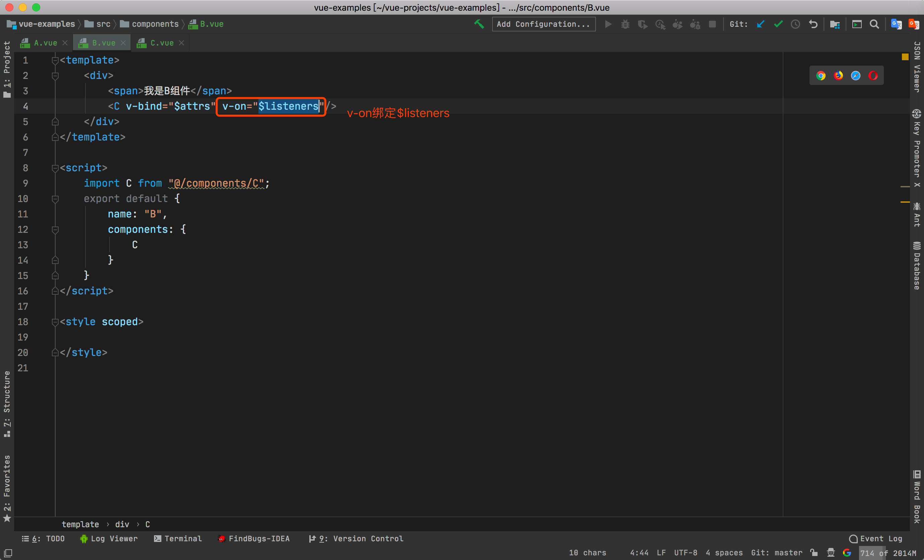Open the Add Configuration dropdown
Screen dimensions: 924x560
click(x=543, y=24)
